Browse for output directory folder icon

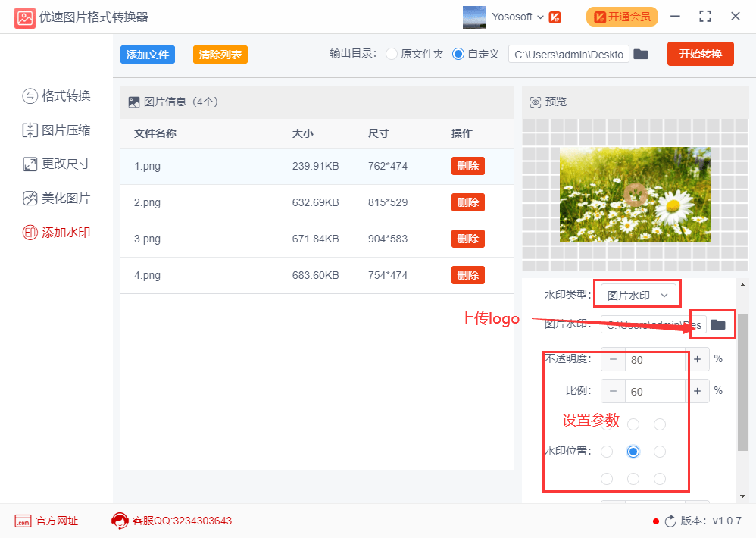(x=640, y=54)
